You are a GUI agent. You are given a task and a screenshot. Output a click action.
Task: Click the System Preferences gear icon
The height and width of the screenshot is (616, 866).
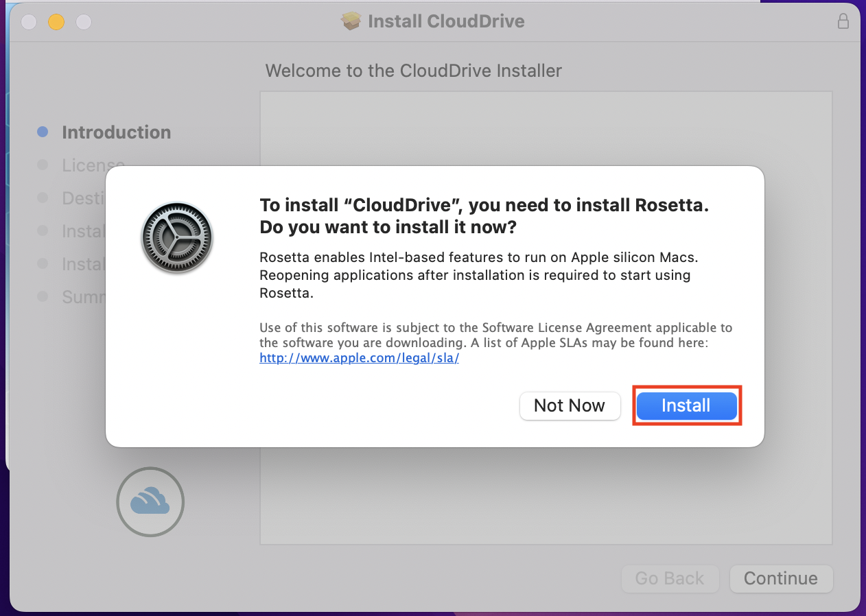point(177,237)
